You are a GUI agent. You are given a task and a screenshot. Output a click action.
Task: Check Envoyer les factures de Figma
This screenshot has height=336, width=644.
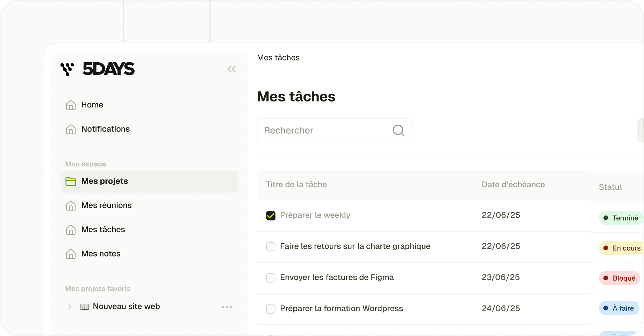tap(271, 278)
